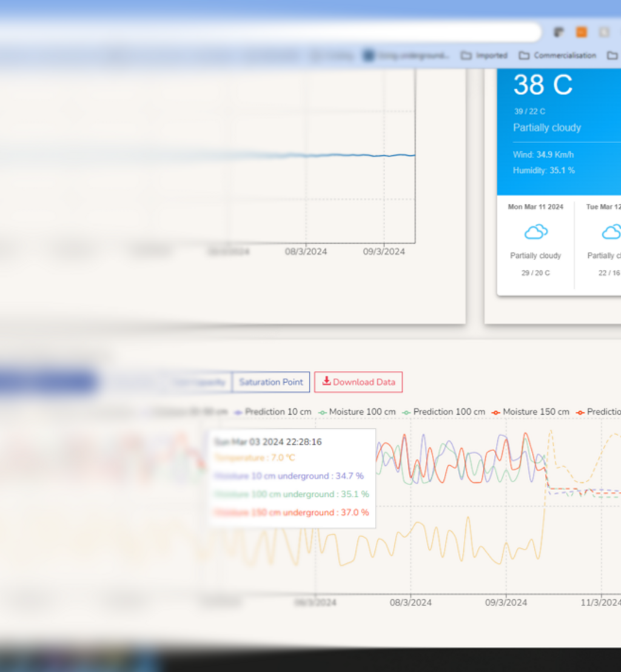This screenshot has height=672, width=621.
Task: Click the folder icon after Commercialisation
Action: [611, 56]
